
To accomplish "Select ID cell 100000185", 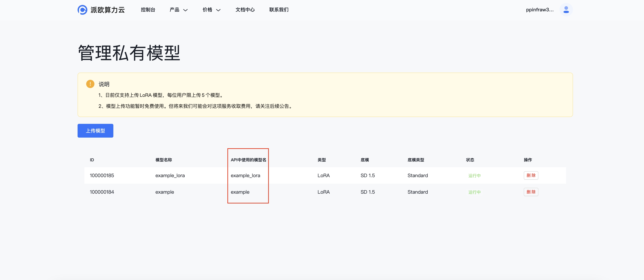I will pos(102,175).
